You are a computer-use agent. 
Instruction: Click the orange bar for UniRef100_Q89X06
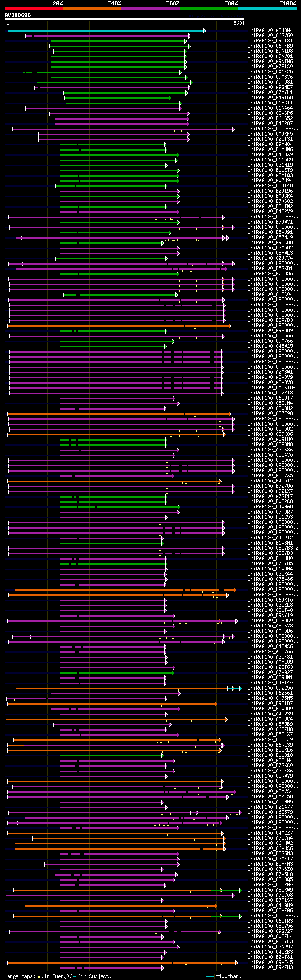tap(117, 434)
